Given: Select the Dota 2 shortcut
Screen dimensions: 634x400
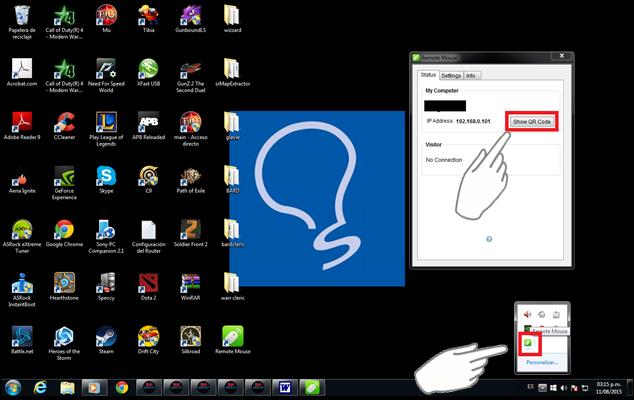Looking at the screenshot, I should tap(148, 286).
